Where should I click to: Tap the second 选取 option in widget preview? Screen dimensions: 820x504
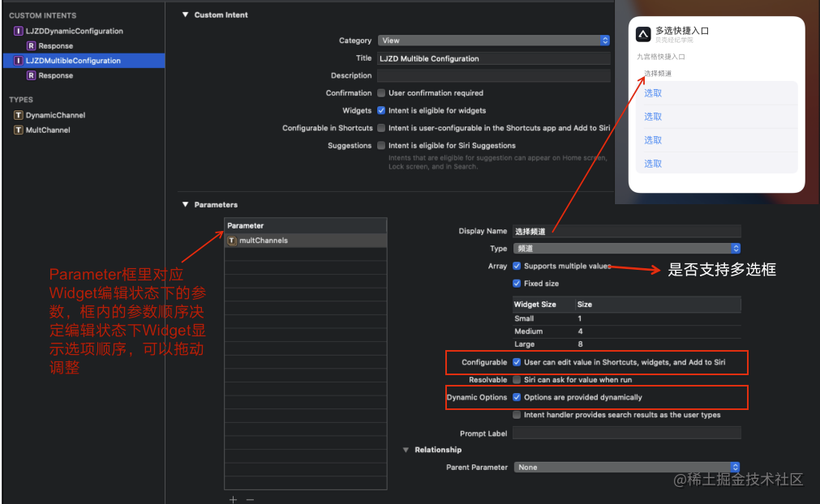(653, 117)
